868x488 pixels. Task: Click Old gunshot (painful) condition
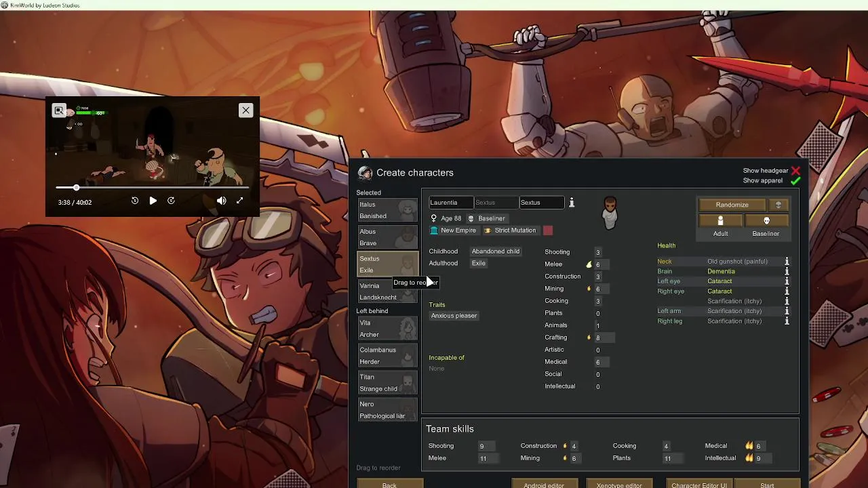click(737, 262)
